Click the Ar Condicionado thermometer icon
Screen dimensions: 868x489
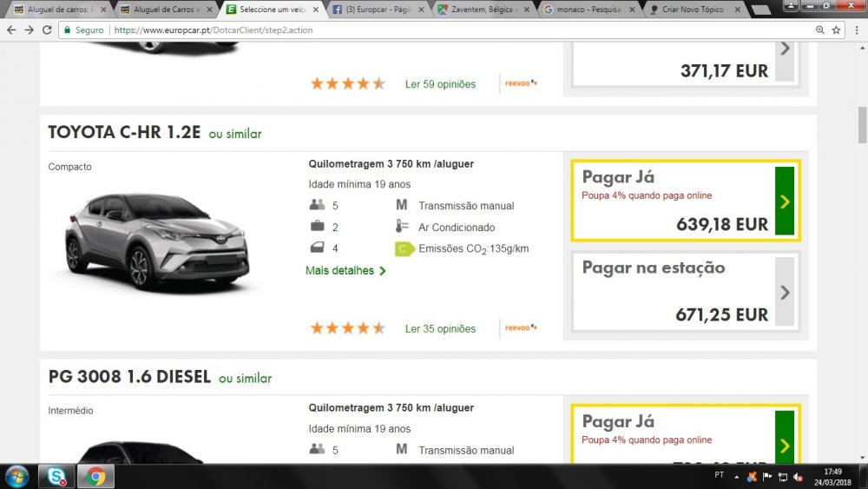(x=402, y=226)
